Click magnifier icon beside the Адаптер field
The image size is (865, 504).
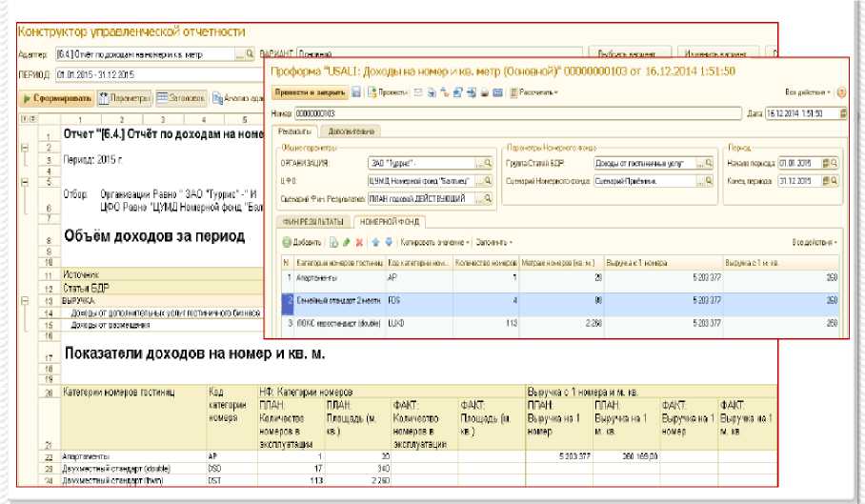click(x=251, y=54)
